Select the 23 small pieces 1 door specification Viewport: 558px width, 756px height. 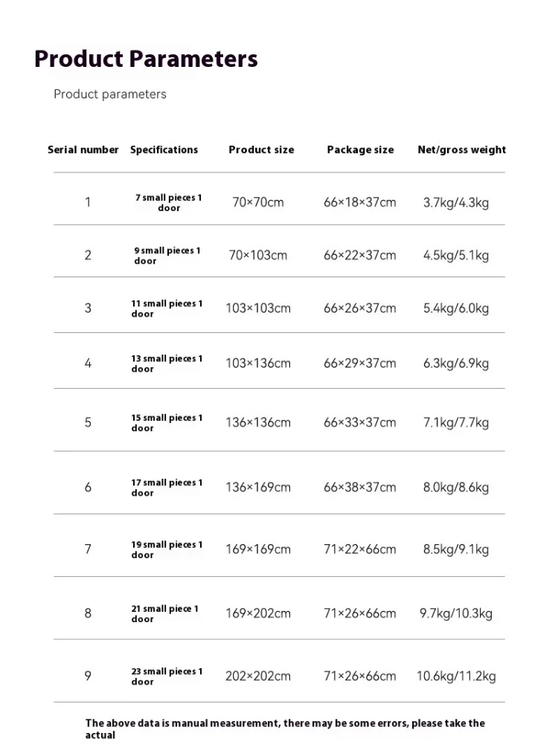point(167,676)
